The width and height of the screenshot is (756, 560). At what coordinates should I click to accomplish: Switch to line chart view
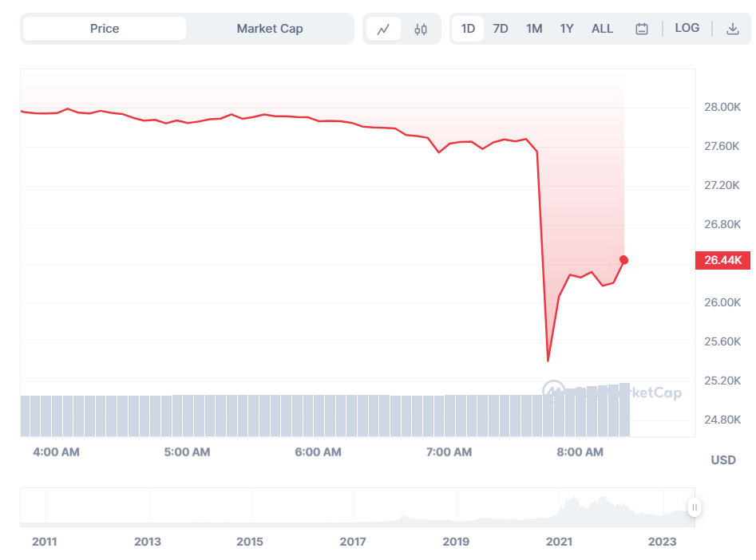pyautogui.click(x=383, y=30)
